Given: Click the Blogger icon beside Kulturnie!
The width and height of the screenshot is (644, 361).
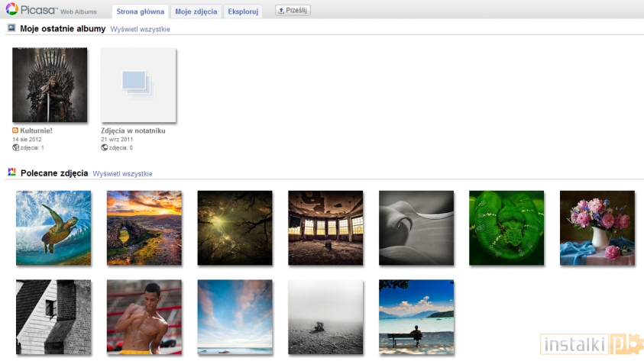Looking at the screenshot, I should (15, 131).
